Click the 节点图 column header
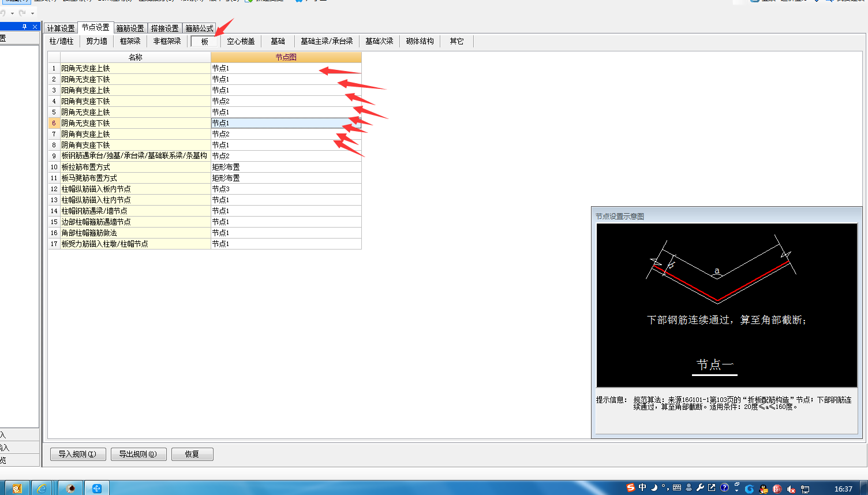 coord(286,57)
